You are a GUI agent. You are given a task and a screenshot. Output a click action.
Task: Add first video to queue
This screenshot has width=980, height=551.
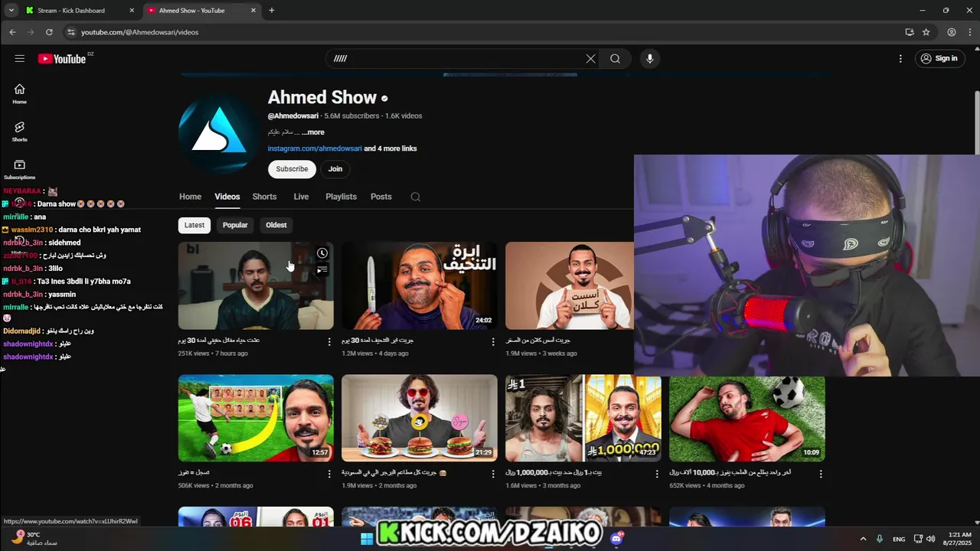point(322,269)
